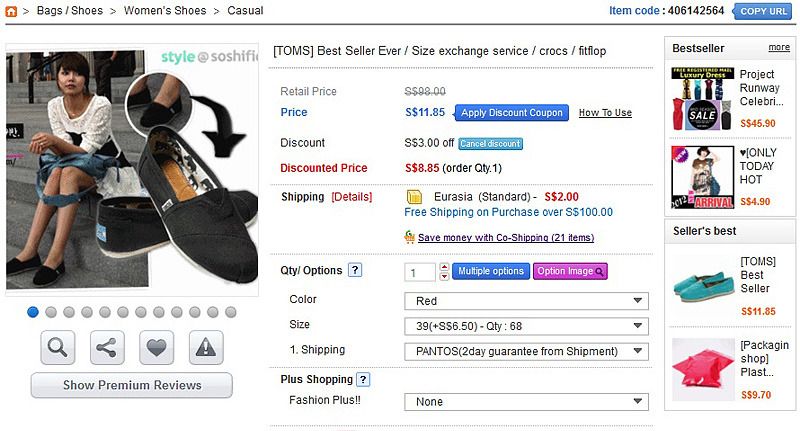Open Plus Shopping help question mark icon

coord(363,379)
